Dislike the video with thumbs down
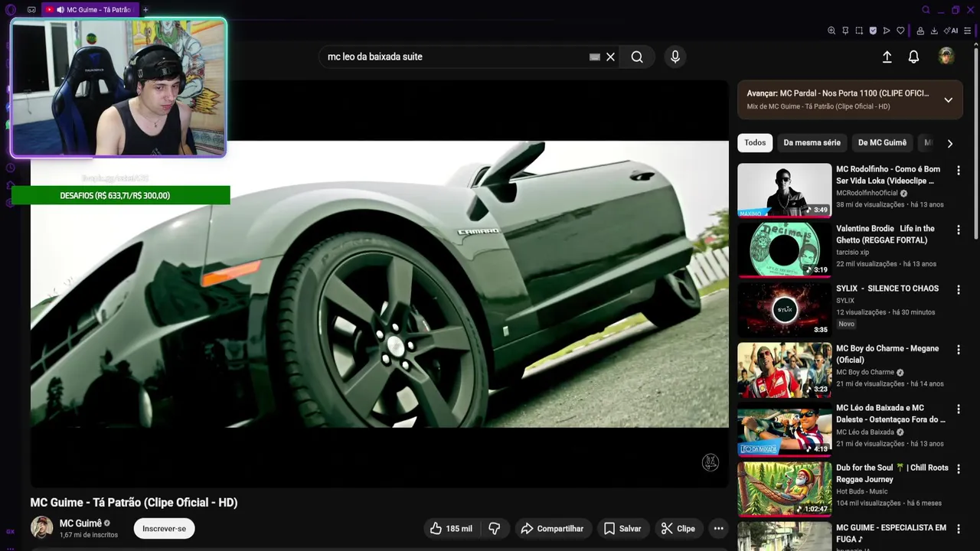Image resolution: width=980 pixels, height=551 pixels. coord(495,528)
